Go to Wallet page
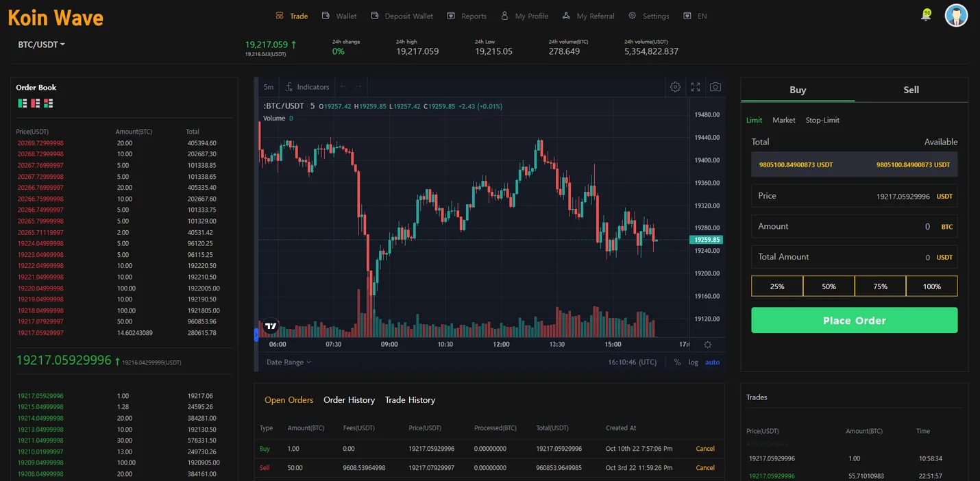Viewport: 980px width, 481px height. [339, 16]
